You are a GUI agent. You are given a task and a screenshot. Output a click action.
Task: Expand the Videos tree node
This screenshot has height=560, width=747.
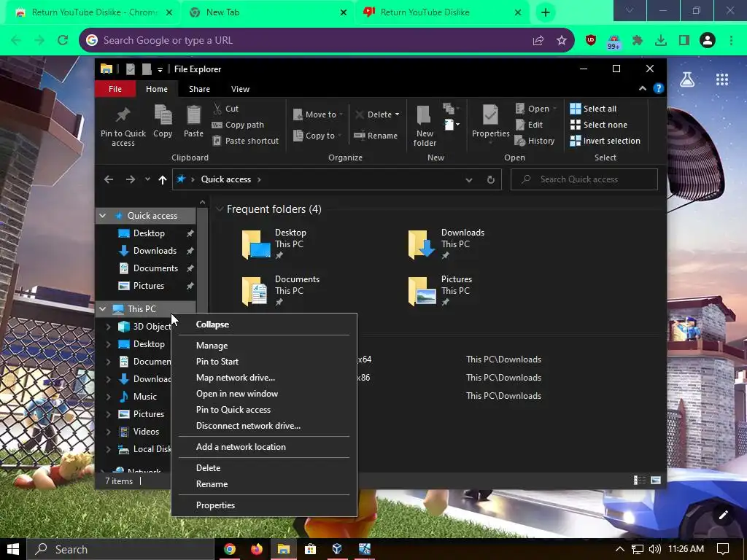coord(108,432)
